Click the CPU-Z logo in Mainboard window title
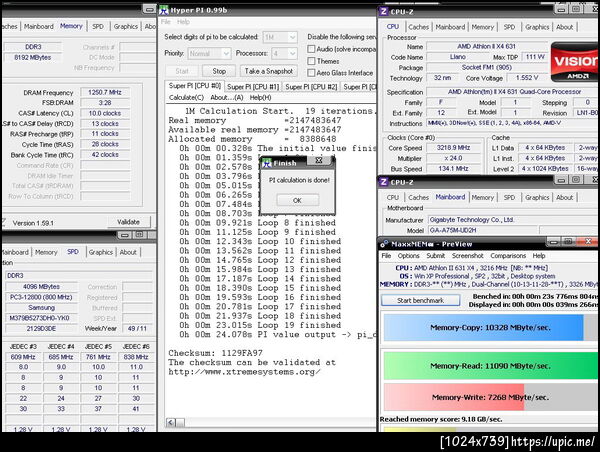Viewport: 600px width, 452px height. 383,182
